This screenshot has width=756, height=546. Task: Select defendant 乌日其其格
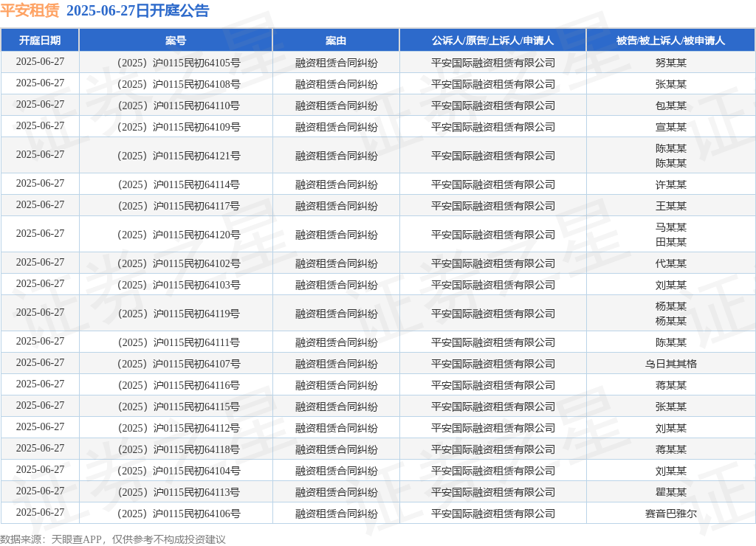point(670,364)
